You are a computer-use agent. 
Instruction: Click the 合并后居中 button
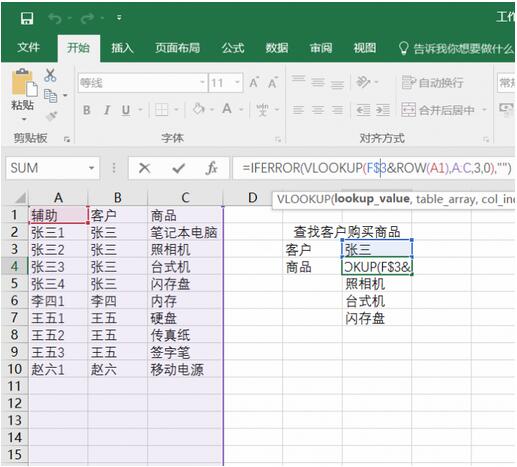pos(438,110)
